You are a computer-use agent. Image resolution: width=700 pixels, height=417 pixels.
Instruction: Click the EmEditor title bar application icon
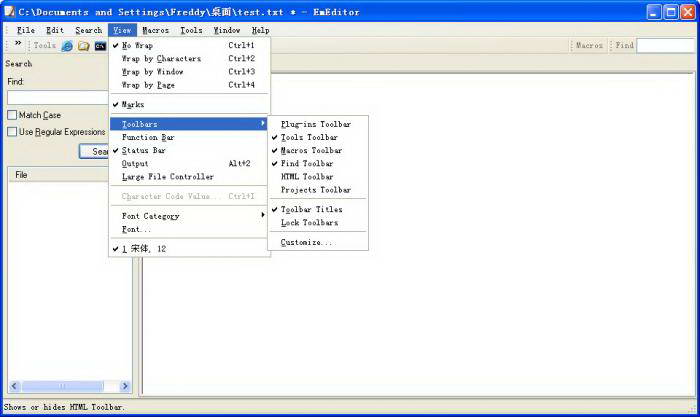point(10,11)
